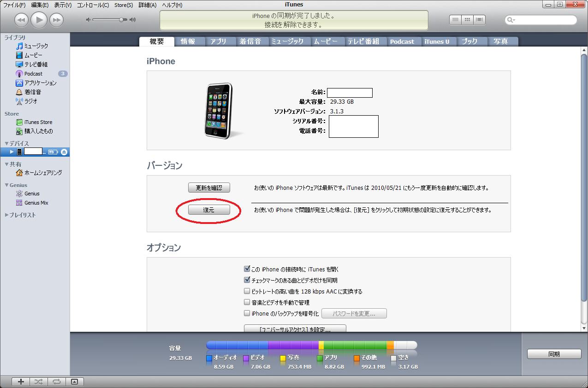The height and width of the screenshot is (388, 588).
Task: Click the 復元 restore button
Action: tap(209, 210)
